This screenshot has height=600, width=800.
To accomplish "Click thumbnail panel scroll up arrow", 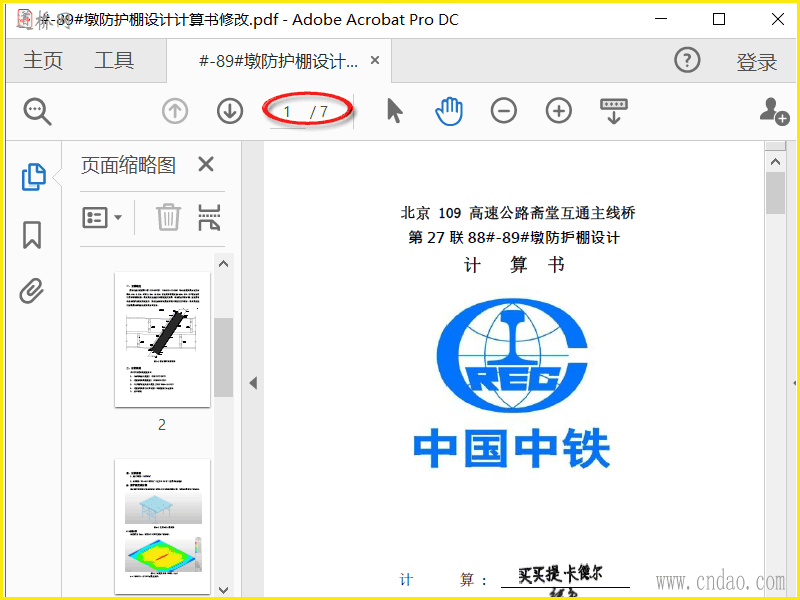I will [x=223, y=264].
